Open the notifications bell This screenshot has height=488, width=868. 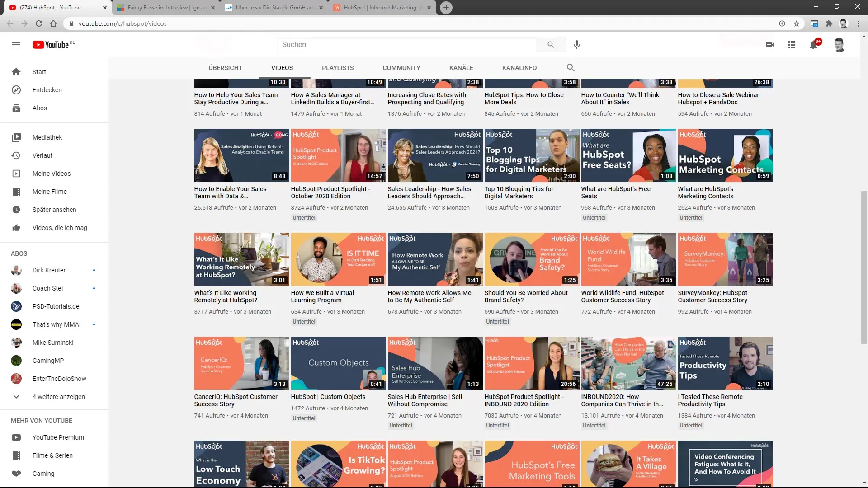click(813, 45)
